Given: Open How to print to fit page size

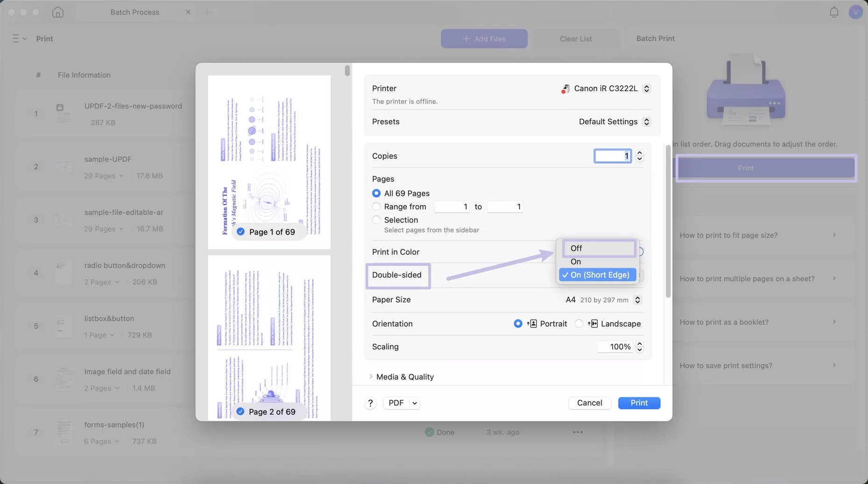Looking at the screenshot, I should 758,235.
